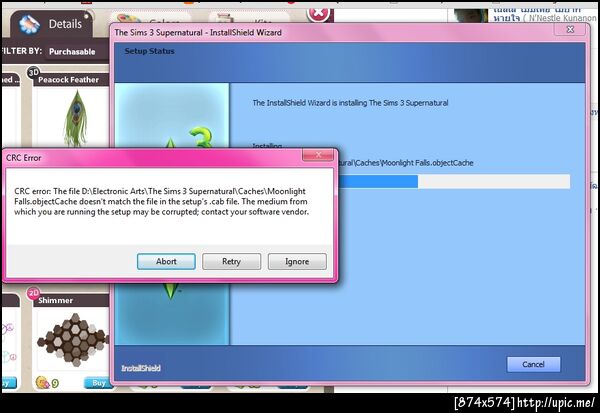This screenshot has width=600, height=413.
Task: Click the Details tab icon
Action: tap(29, 24)
